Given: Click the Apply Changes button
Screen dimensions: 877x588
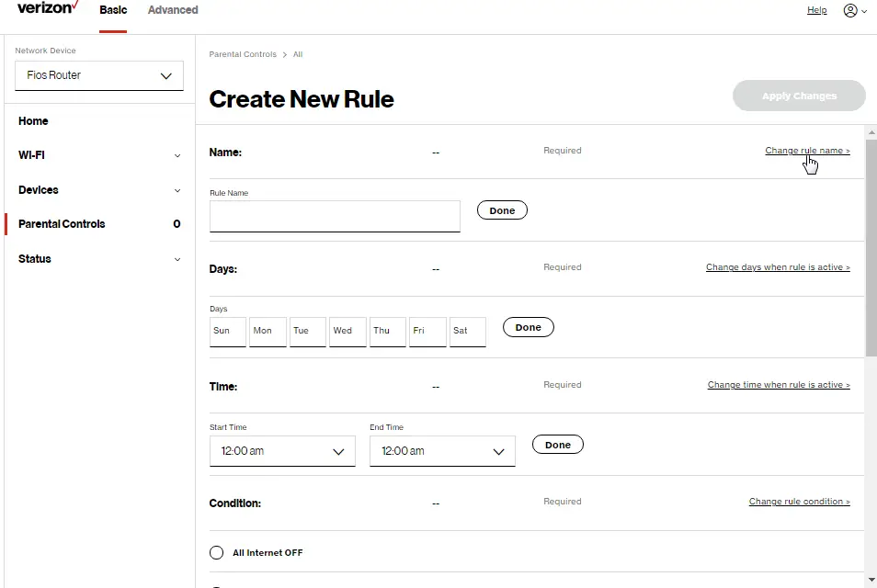Looking at the screenshot, I should [x=798, y=96].
